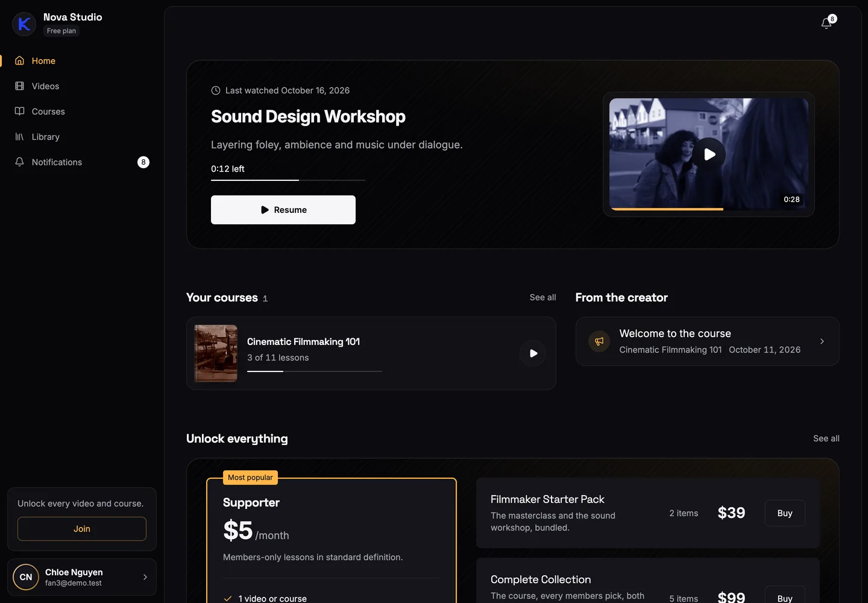Click the CN avatar for Chloe Nguyen
Image resolution: width=868 pixels, height=603 pixels.
tap(26, 577)
